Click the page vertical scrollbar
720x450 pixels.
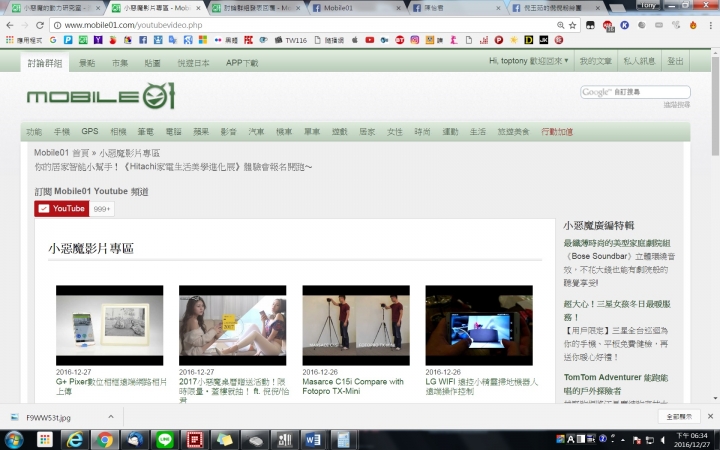715,106
